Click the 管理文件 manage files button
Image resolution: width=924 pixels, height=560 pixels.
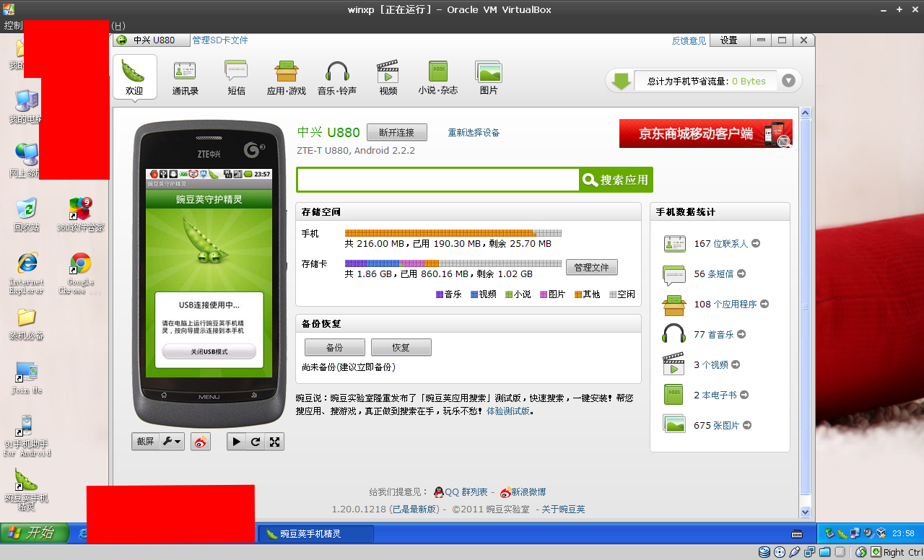point(592,268)
